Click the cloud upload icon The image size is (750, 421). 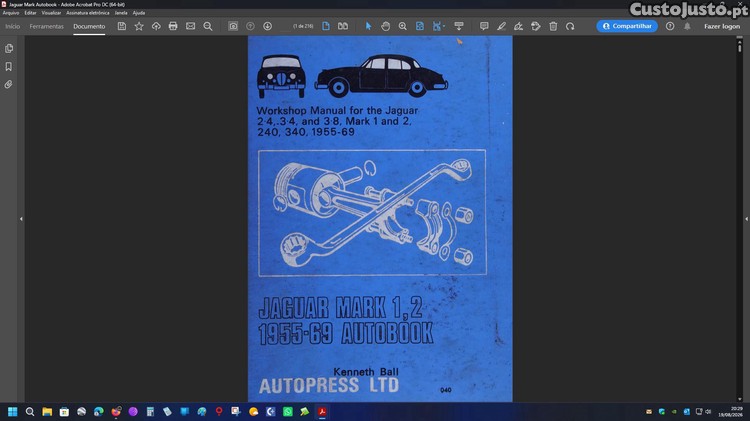156,26
